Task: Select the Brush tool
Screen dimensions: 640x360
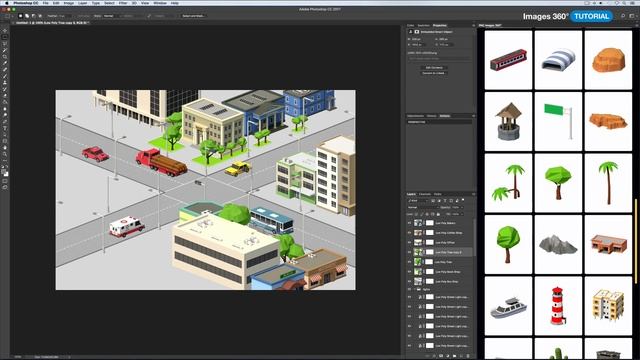Action: [5, 76]
